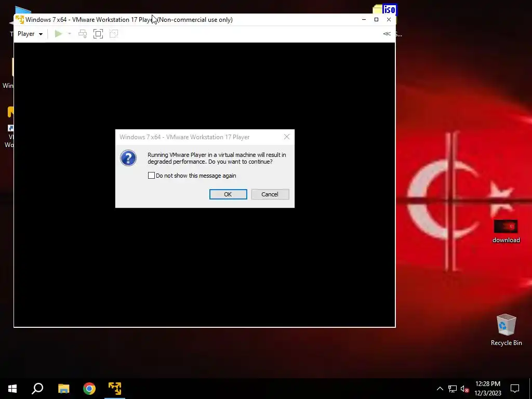Click the Unity mode toolbar icon
The width and height of the screenshot is (532, 399).
[x=114, y=34]
